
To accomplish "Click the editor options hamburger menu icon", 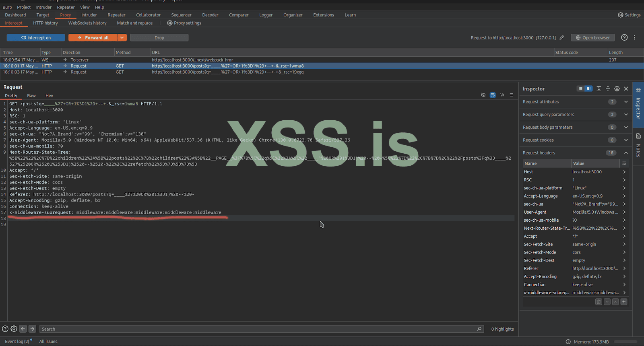I will point(512,95).
